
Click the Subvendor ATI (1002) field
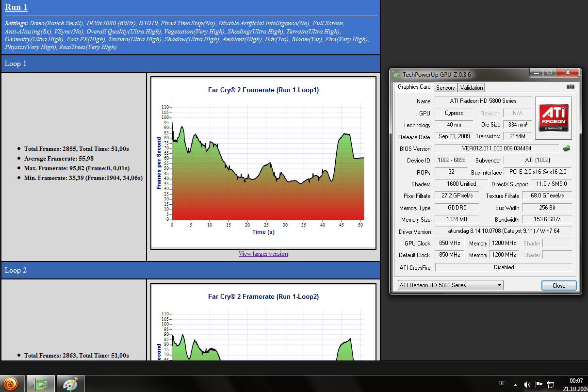538,160
